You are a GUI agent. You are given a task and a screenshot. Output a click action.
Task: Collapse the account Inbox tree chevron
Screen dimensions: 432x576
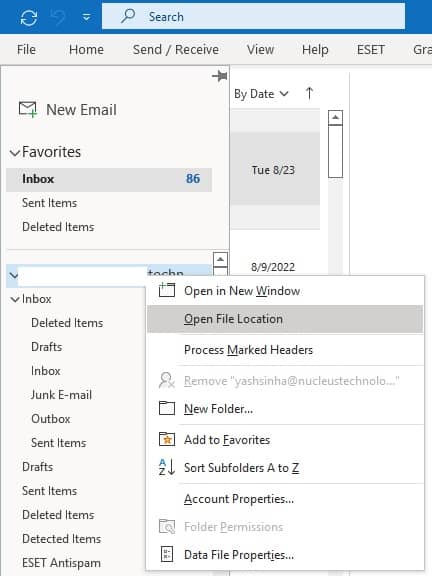coord(15,299)
